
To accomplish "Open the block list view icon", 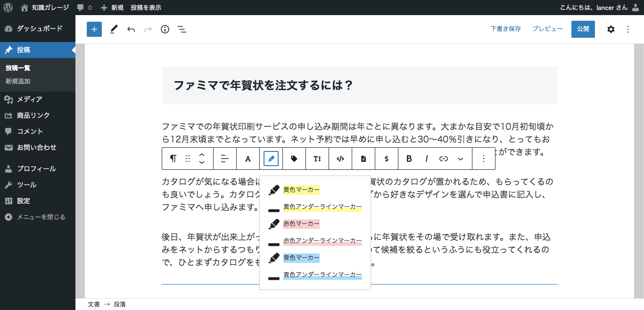I will point(182,29).
